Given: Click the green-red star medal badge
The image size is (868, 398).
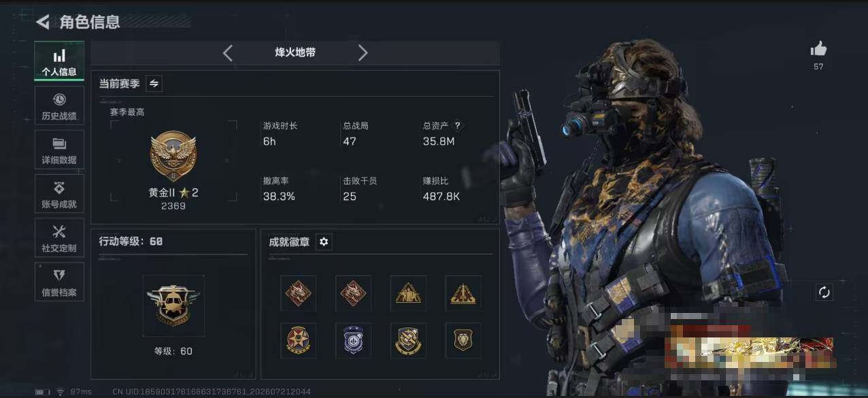Looking at the screenshot, I should [x=298, y=341].
